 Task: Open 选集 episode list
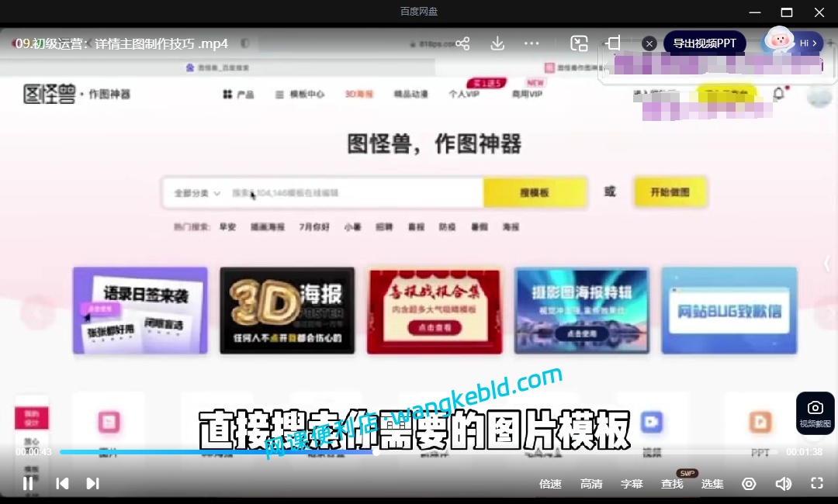coord(712,484)
